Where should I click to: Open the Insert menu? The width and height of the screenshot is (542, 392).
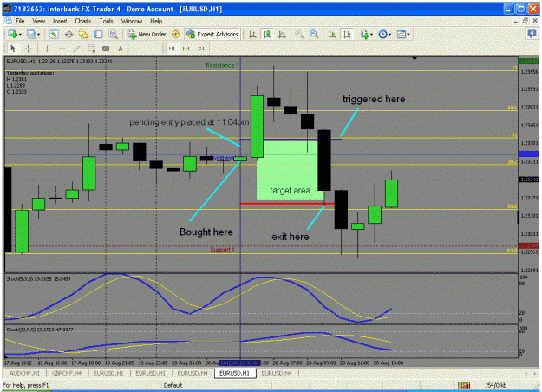(60, 21)
